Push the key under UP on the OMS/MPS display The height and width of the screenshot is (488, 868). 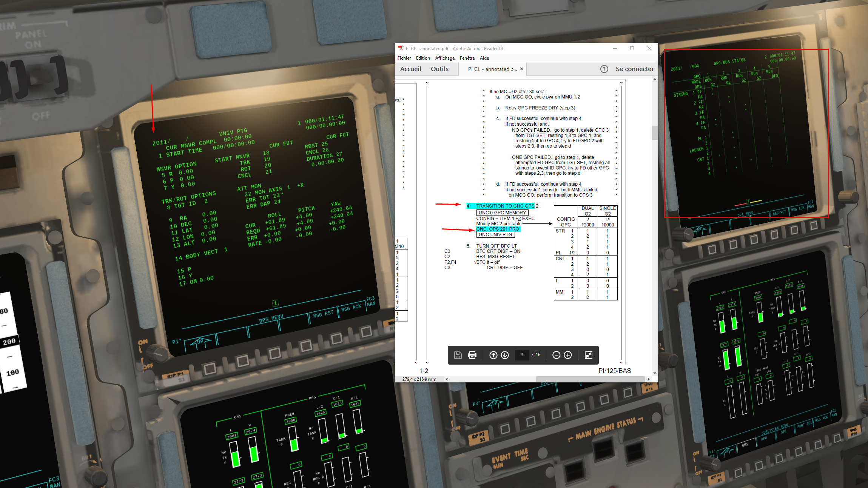point(738,473)
